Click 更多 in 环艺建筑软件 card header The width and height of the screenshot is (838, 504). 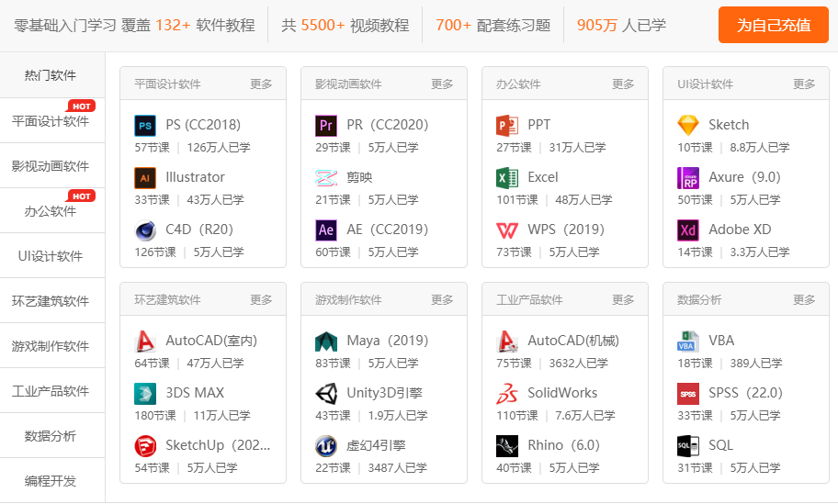[261, 299]
